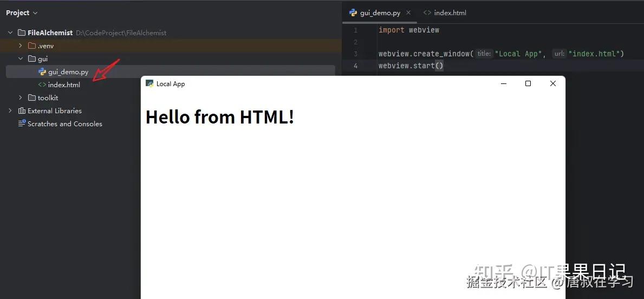This screenshot has height=299, width=644.
Task: Open the Project view dropdown
Action: click(x=22, y=13)
